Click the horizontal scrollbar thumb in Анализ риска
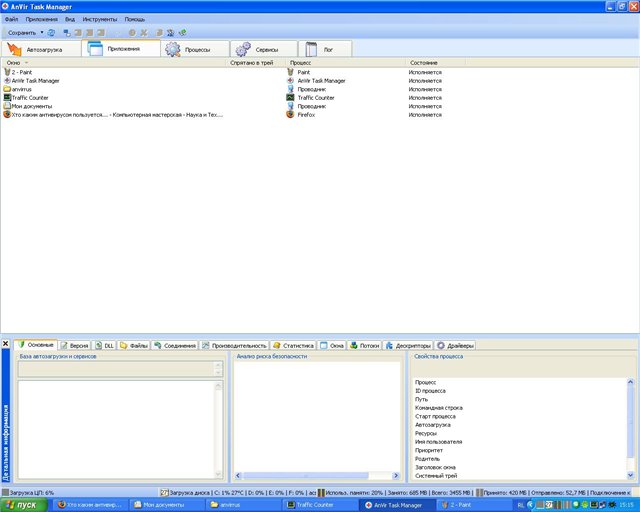The image size is (640, 512). [x=306, y=476]
